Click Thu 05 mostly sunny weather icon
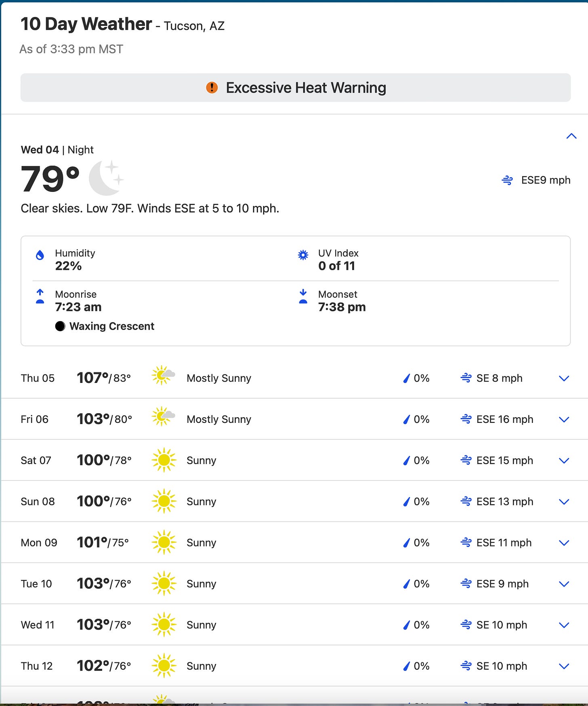Viewport: 588px width, 706px height. (x=163, y=376)
